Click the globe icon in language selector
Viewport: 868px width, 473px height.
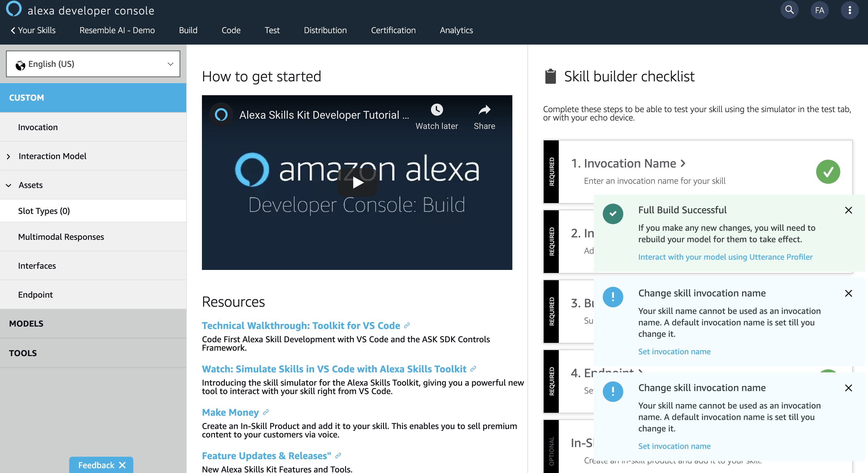pyautogui.click(x=20, y=65)
